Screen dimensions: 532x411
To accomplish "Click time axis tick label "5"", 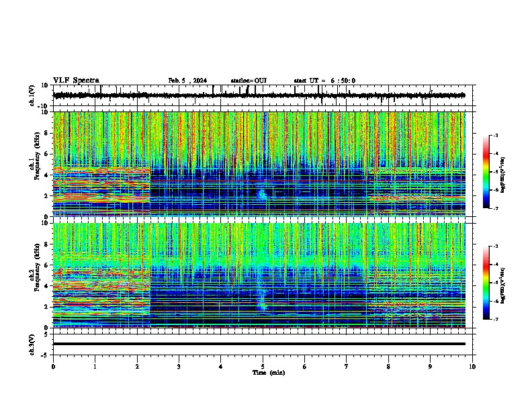I will [x=263, y=367].
